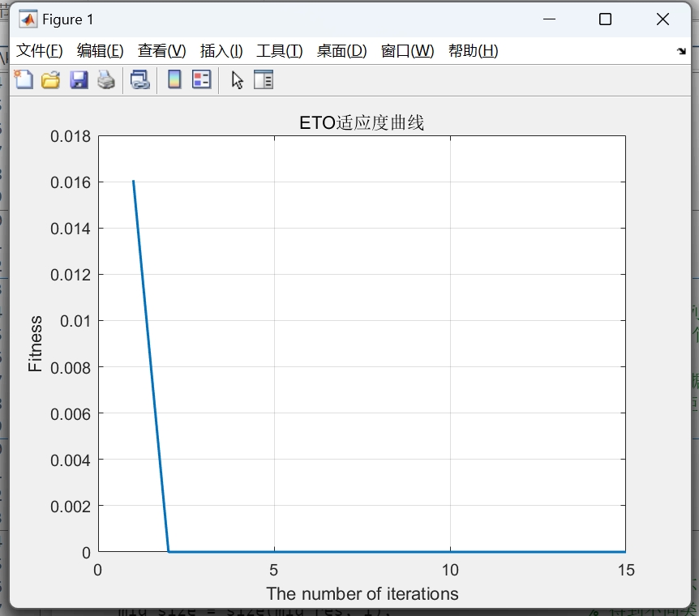Open the 插入(I) menu
The height and width of the screenshot is (616, 699).
(221, 49)
